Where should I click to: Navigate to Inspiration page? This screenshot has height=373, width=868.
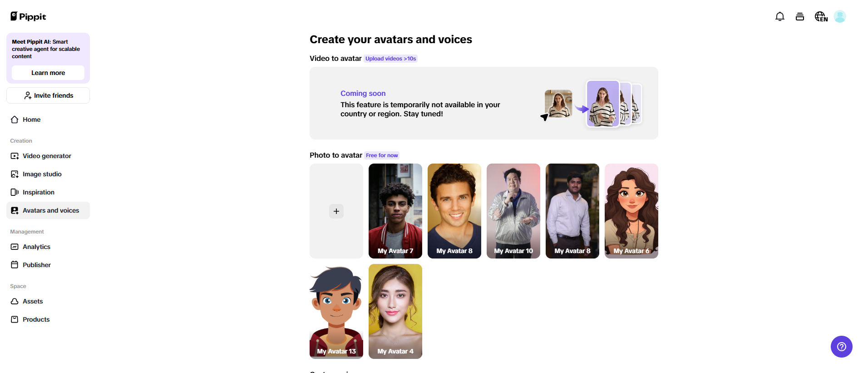click(x=38, y=192)
